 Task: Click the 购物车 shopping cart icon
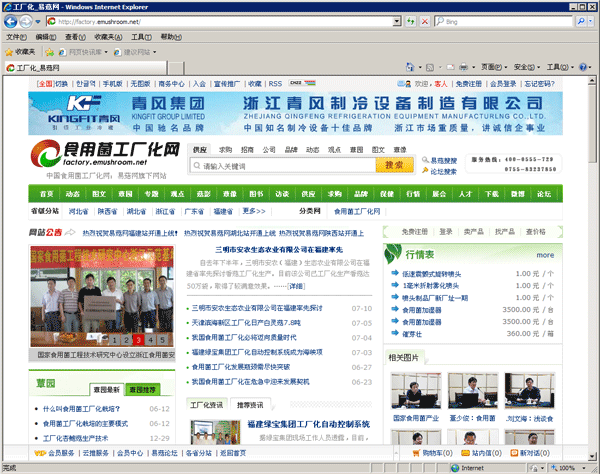click(414, 452)
